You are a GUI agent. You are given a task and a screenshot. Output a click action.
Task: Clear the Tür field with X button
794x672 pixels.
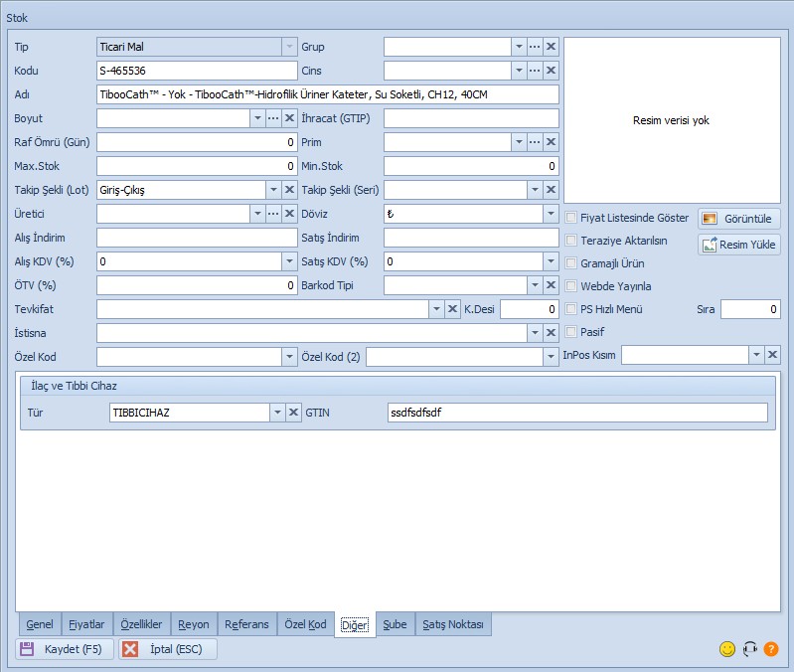293,413
